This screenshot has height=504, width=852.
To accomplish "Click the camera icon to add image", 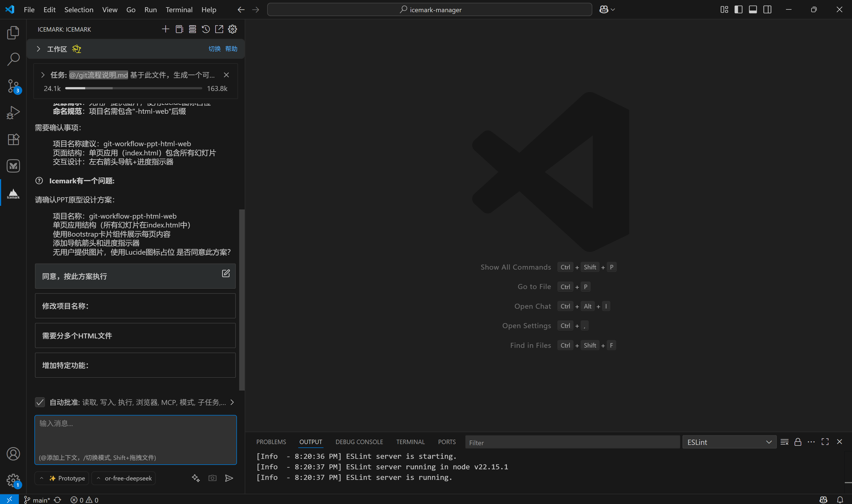I will [x=212, y=478].
